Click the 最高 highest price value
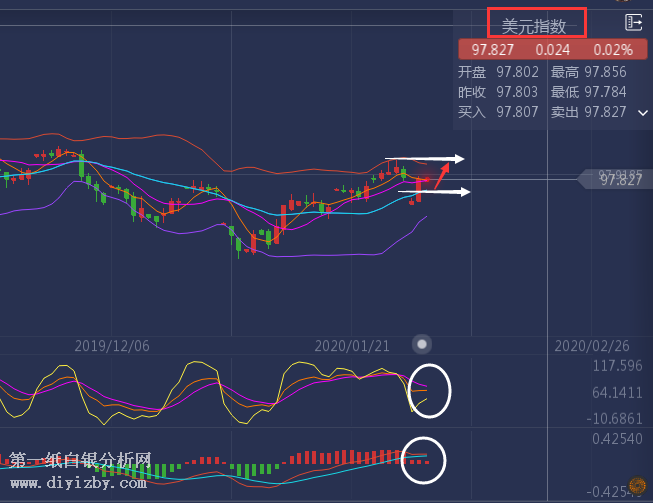653x503 pixels. (x=605, y=72)
